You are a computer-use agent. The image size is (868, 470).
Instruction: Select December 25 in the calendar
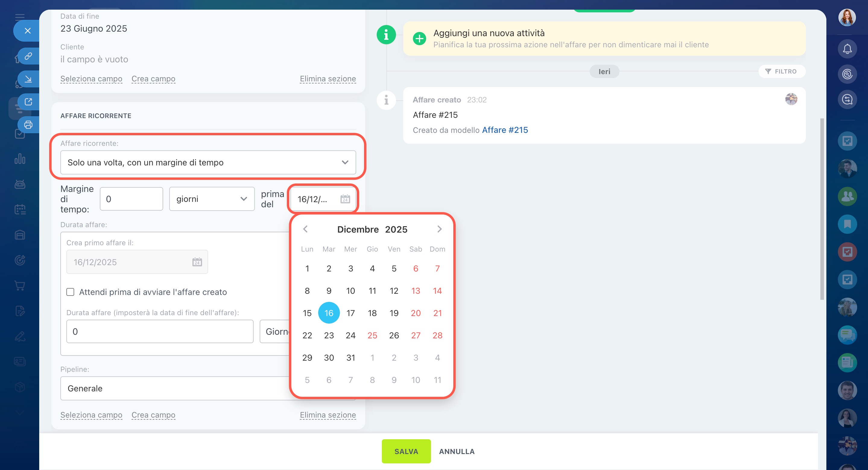372,335
